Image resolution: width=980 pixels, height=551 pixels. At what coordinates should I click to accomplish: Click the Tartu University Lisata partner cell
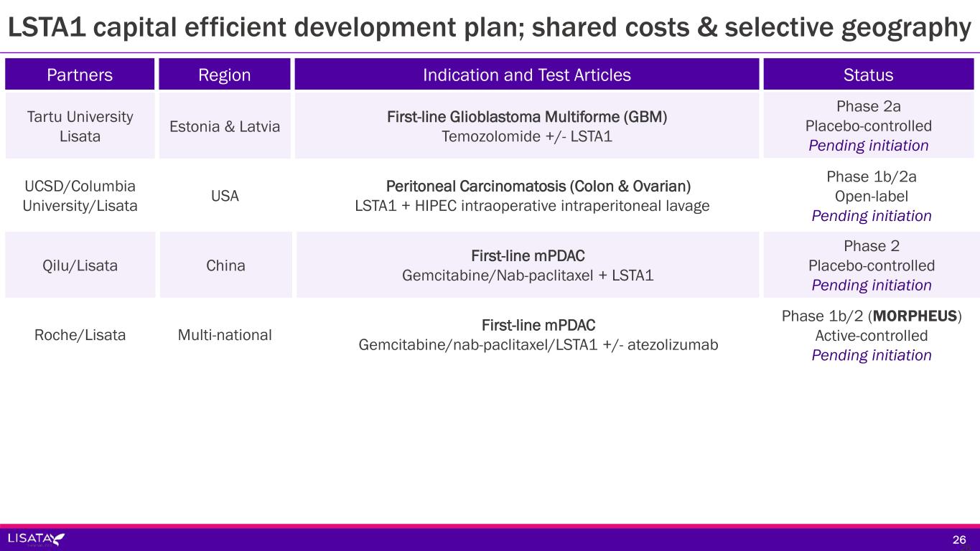80,126
